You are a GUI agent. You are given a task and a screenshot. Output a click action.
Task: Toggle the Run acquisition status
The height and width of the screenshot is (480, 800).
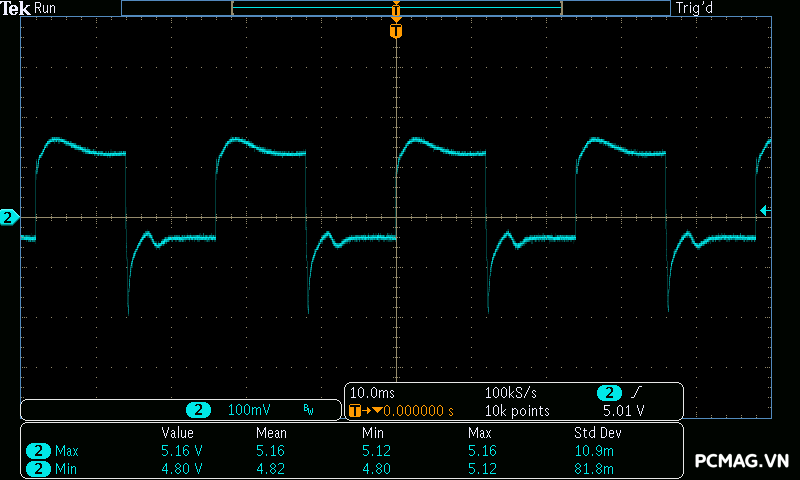46,8
